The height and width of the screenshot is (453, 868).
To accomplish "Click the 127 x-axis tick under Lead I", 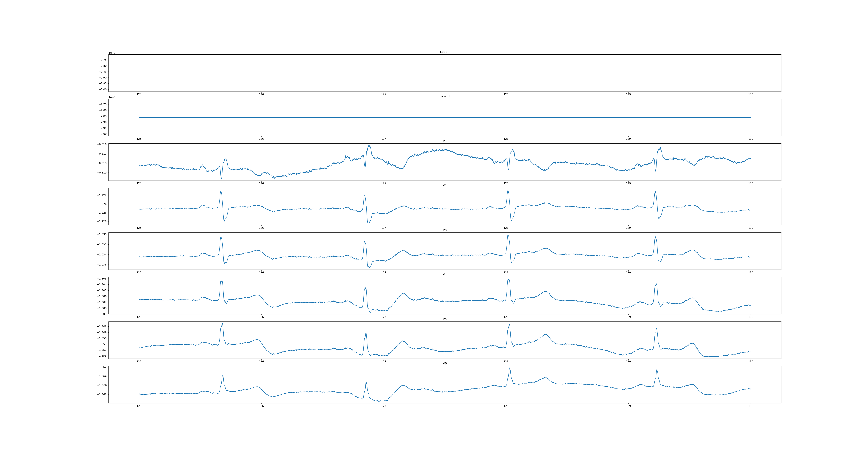I will pos(384,94).
